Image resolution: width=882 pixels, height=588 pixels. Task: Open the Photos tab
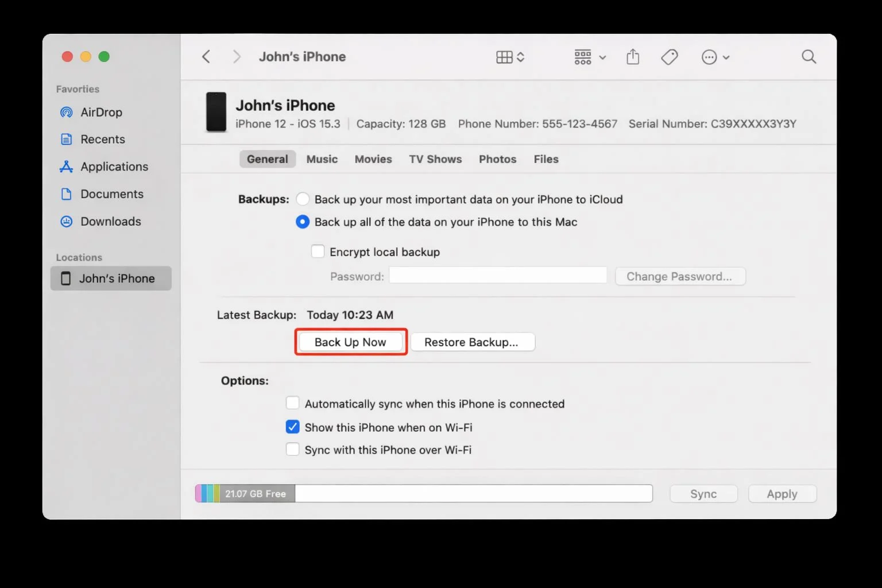pos(497,159)
